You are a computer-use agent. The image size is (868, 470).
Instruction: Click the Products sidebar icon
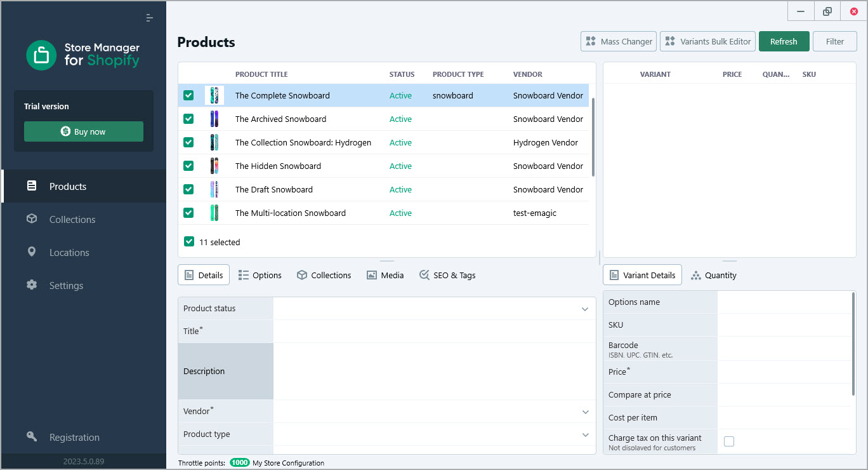[x=32, y=186]
